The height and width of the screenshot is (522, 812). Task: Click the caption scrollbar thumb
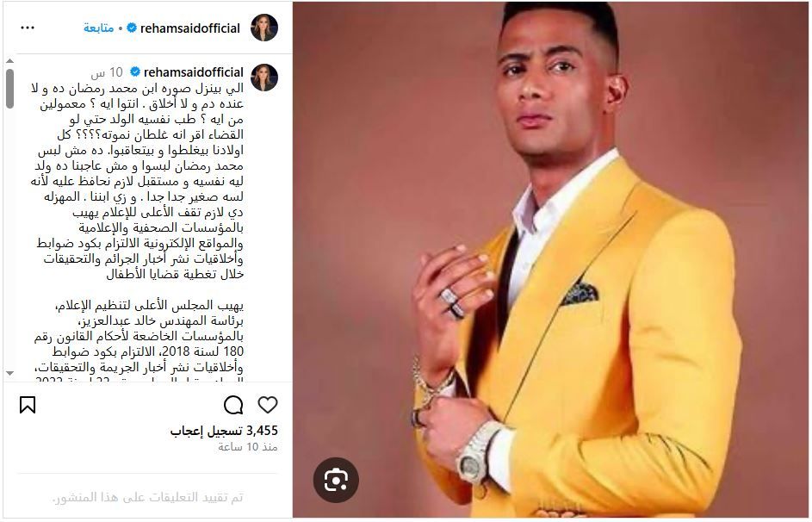[x=9, y=89]
